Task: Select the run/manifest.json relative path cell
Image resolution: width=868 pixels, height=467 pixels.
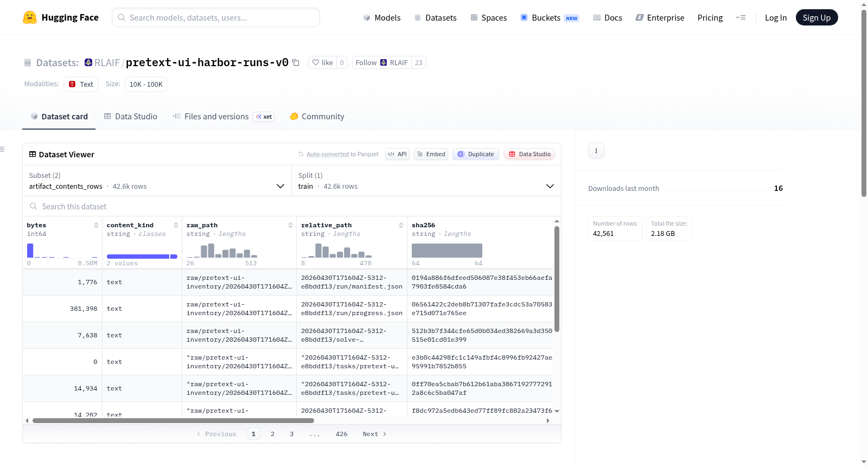Action: [352, 282]
